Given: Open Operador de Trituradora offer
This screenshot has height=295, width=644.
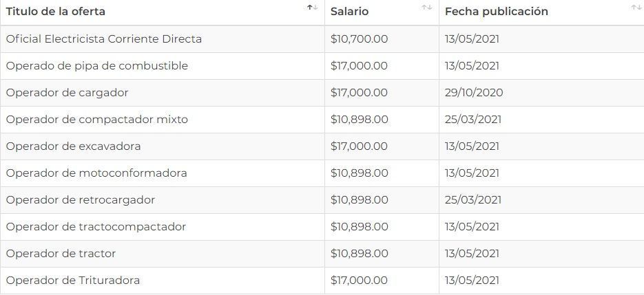Looking at the screenshot, I should (x=73, y=281).
